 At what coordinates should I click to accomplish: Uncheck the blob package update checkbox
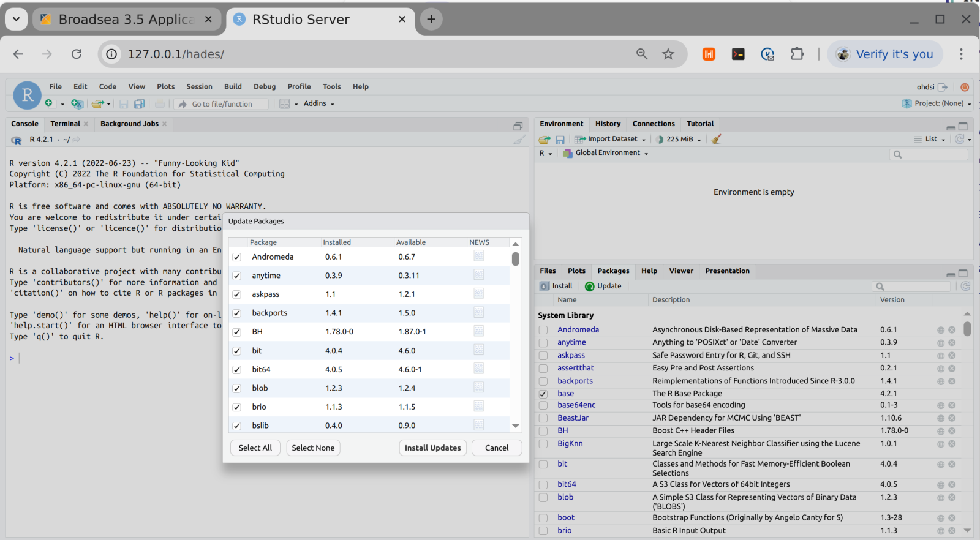pyautogui.click(x=237, y=389)
